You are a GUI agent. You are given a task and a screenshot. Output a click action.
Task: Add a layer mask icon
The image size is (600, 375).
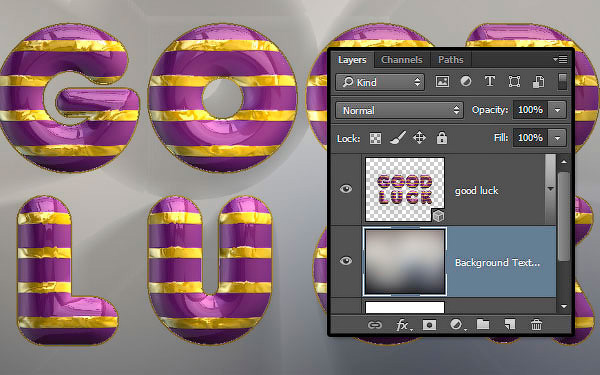coord(429,325)
